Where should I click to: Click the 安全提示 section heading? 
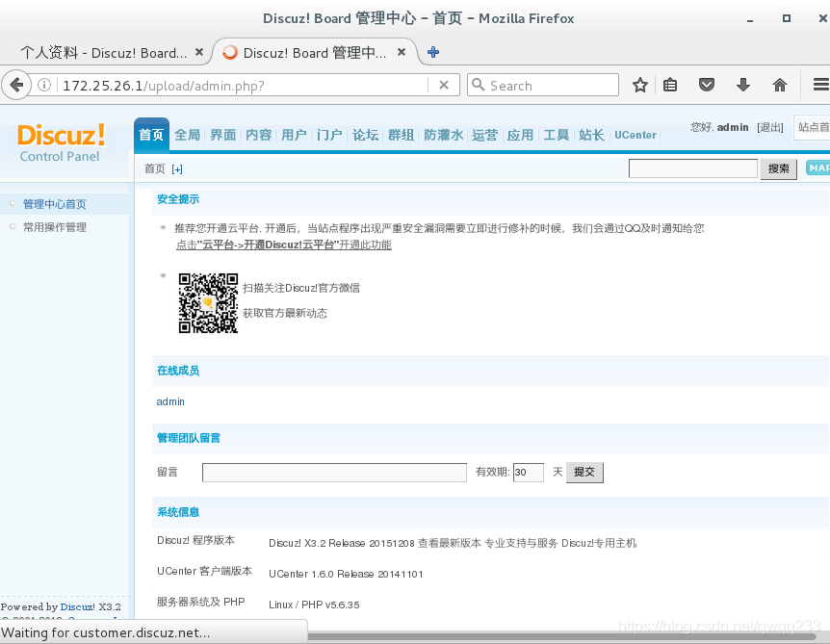click(178, 199)
